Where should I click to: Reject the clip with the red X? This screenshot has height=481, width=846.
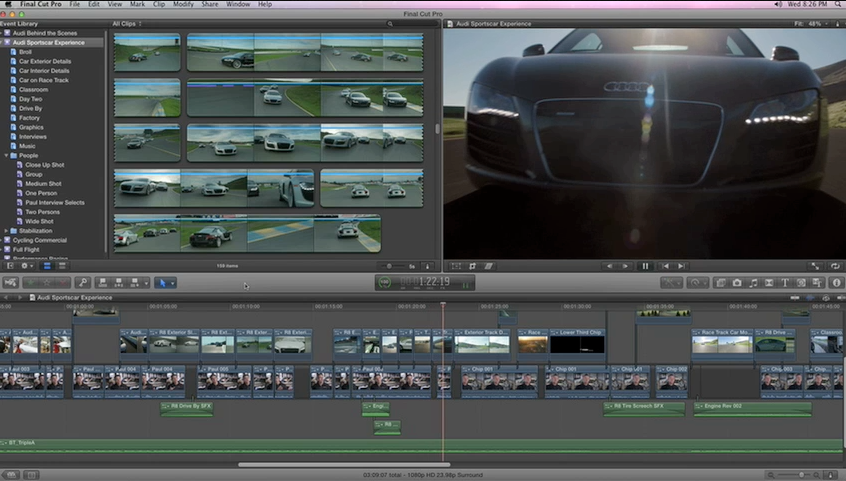click(x=63, y=282)
